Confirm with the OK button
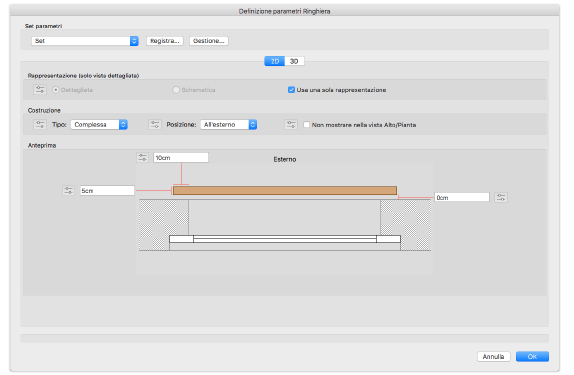 (532, 356)
